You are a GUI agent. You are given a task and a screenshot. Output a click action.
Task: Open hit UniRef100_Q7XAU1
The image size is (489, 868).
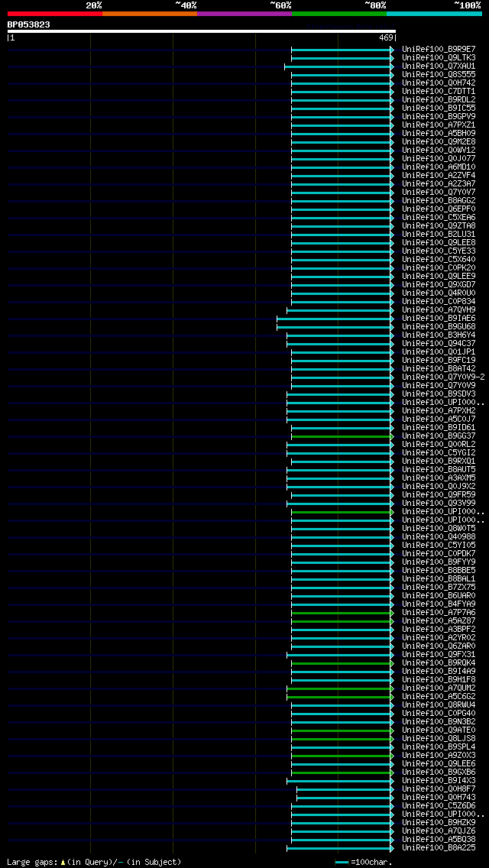pyautogui.click(x=439, y=66)
